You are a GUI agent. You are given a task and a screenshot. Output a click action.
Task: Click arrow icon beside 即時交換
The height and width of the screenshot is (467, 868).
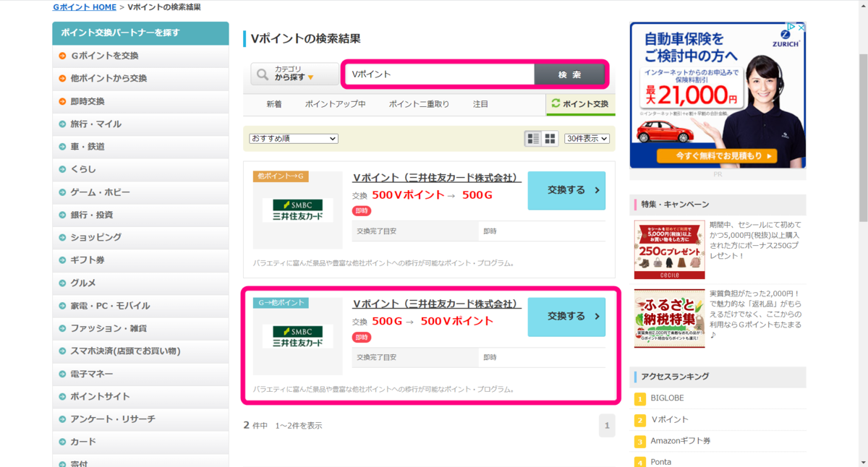62,101
